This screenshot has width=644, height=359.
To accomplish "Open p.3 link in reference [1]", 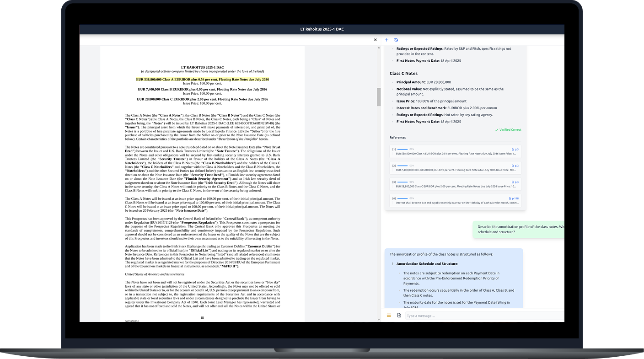I will click(515, 150).
